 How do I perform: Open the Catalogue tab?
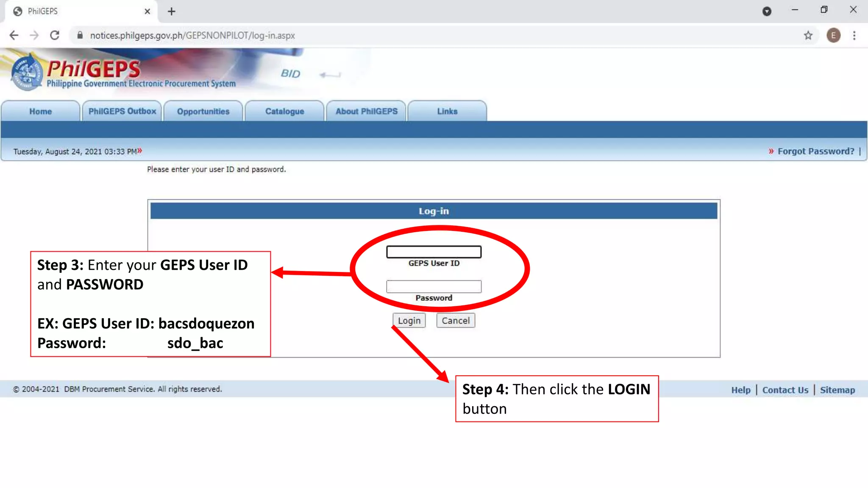click(284, 111)
